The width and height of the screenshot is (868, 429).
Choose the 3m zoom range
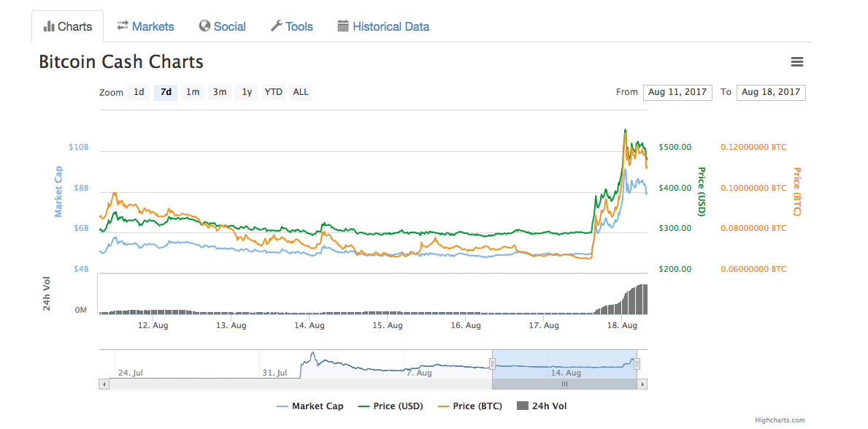220,92
